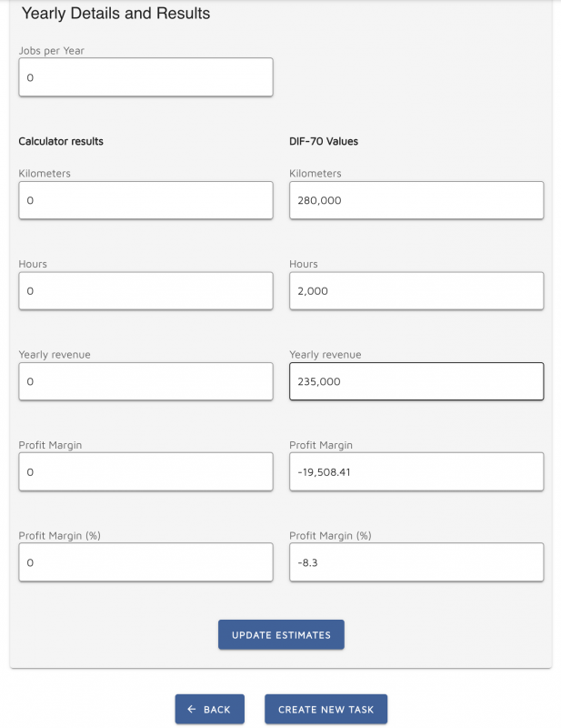The height and width of the screenshot is (728, 561).
Task: Click DIF-70 Kilometers field showing 280,000
Action: [x=416, y=200]
